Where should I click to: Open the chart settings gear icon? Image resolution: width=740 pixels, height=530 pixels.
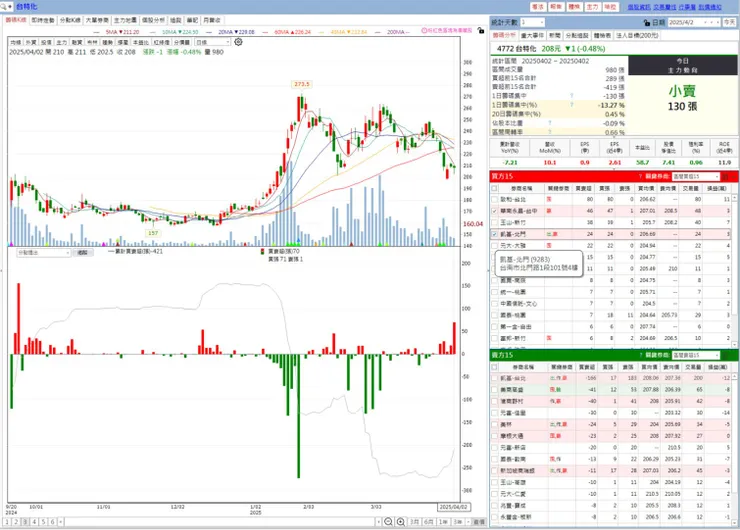point(238,42)
